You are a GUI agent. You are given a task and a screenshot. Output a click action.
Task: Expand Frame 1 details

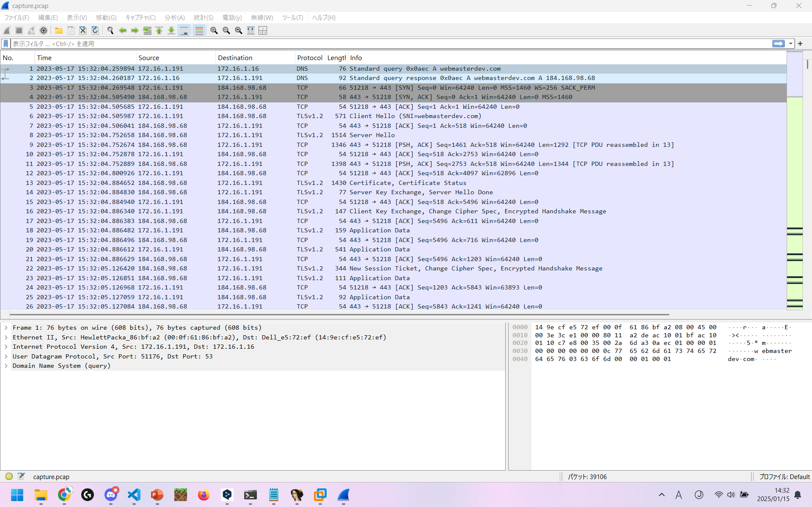(x=6, y=328)
